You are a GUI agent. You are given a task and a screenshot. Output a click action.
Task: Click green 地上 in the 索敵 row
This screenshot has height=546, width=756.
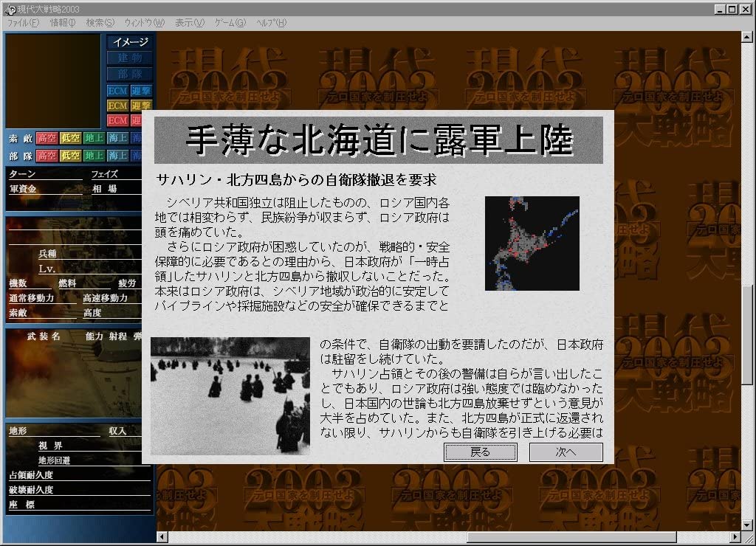click(x=94, y=138)
